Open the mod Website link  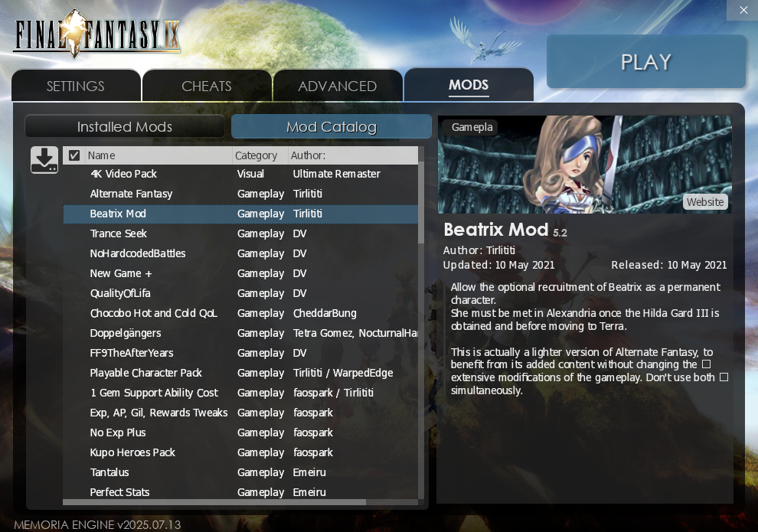705,202
